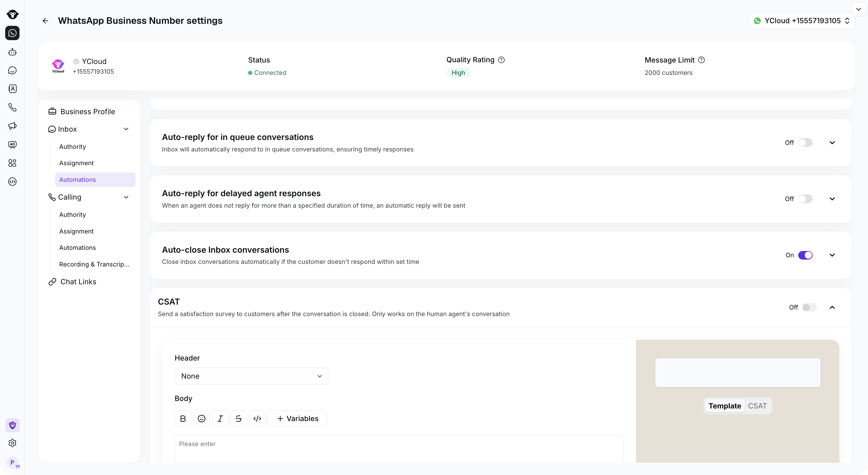Image resolution: width=868 pixels, height=475 pixels.
Task: Toggle strikethrough formatting in Body editor
Action: pos(239,419)
